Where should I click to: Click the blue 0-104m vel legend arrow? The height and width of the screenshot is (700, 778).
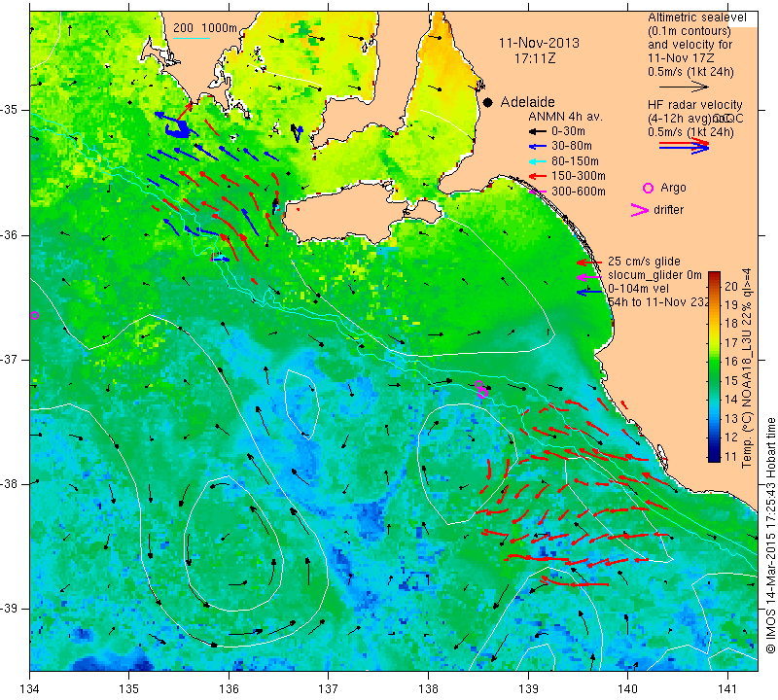tap(589, 293)
